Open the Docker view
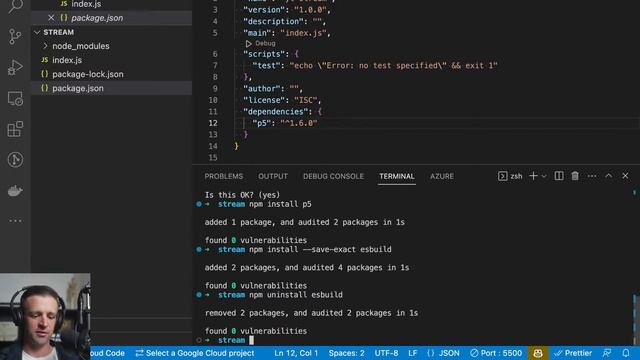Image resolution: width=640 pixels, height=360 pixels. [15, 191]
